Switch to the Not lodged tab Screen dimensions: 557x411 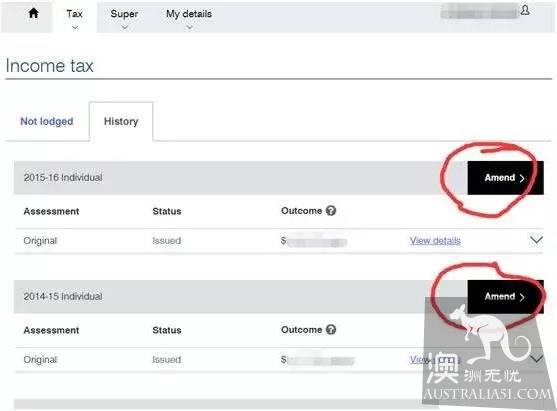(x=47, y=121)
